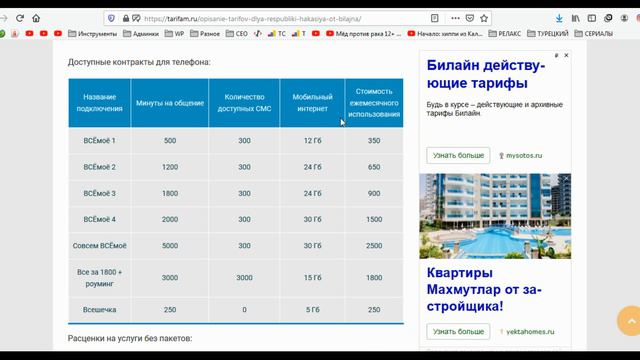Screen dimensions: 640x360
Task: Select the 'Все за 1800 + роуминг' cell
Action: (100, 278)
